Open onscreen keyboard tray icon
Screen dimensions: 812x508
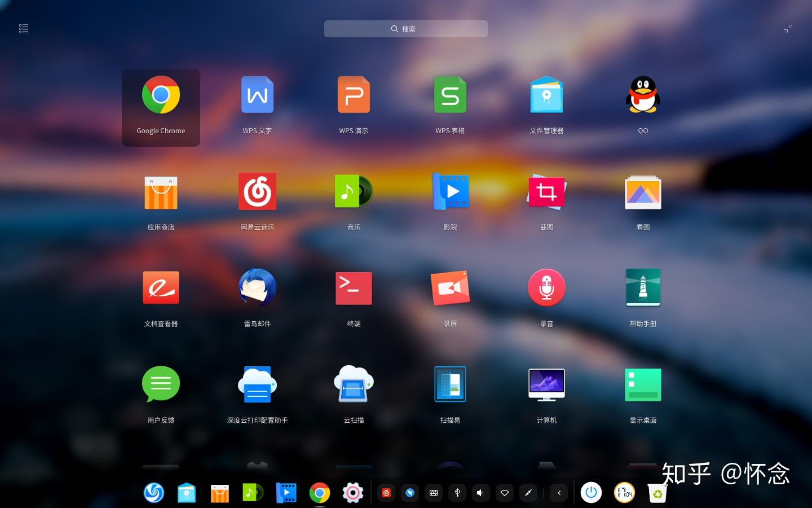(434, 493)
